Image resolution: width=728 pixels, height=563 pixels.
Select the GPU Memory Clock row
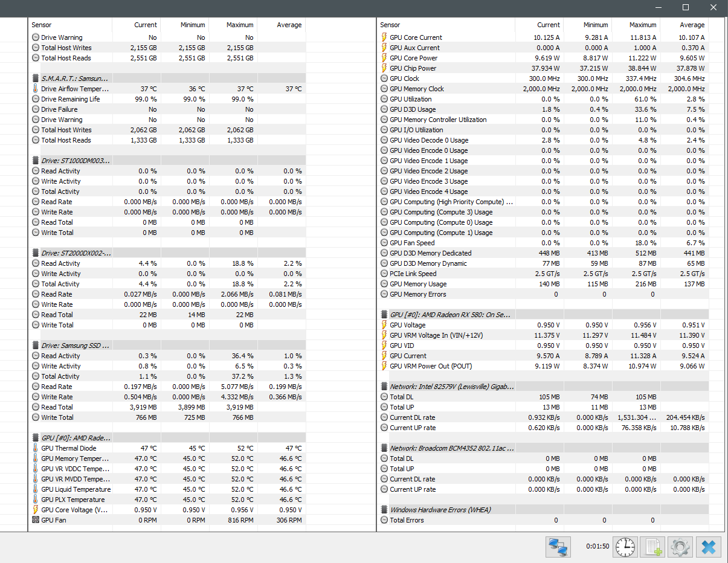tap(543, 89)
